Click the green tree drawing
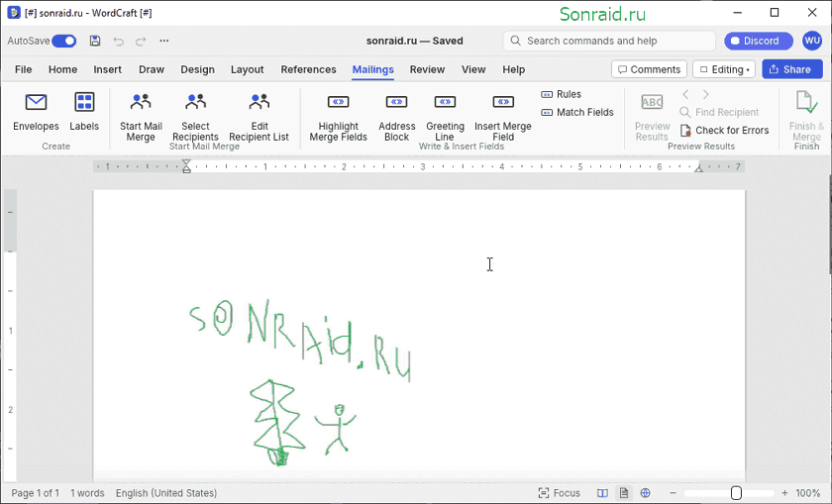Image resolution: width=832 pixels, height=504 pixels. click(276, 423)
